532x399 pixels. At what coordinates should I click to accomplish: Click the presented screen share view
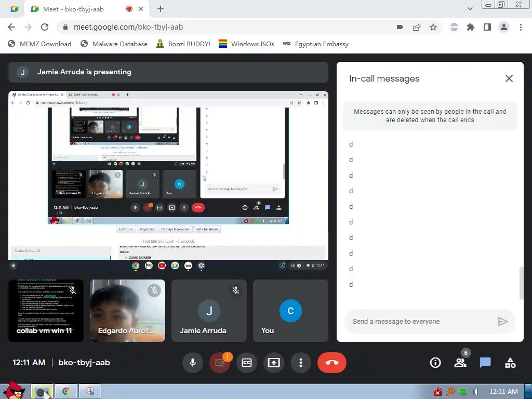click(x=168, y=180)
